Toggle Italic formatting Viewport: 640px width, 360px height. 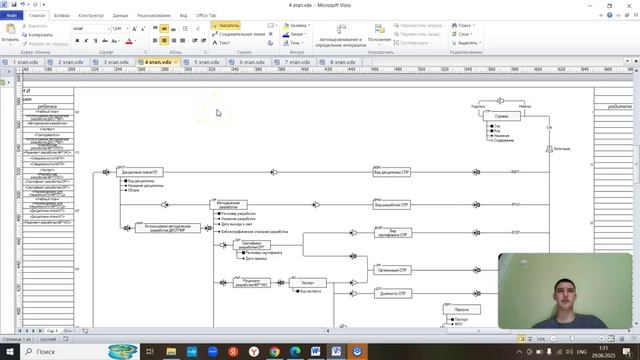click(86, 41)
